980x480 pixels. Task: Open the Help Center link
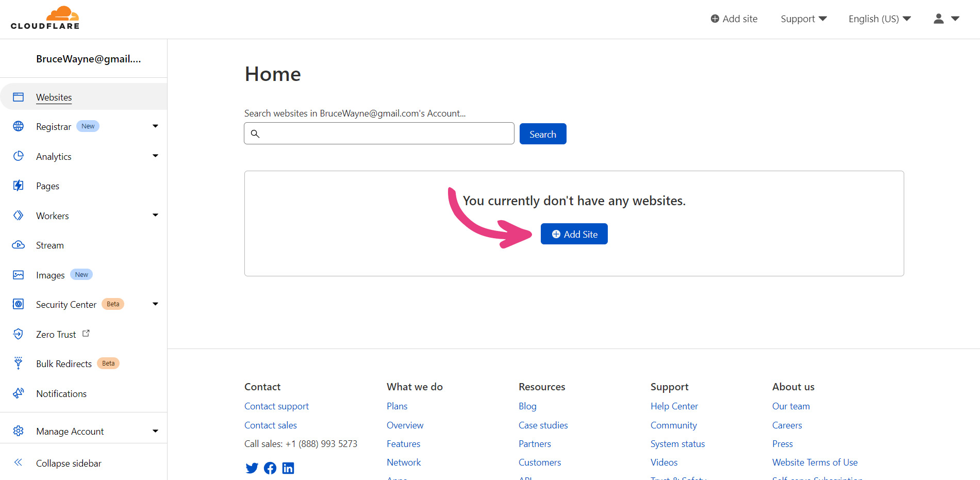[x=674, y=406]
